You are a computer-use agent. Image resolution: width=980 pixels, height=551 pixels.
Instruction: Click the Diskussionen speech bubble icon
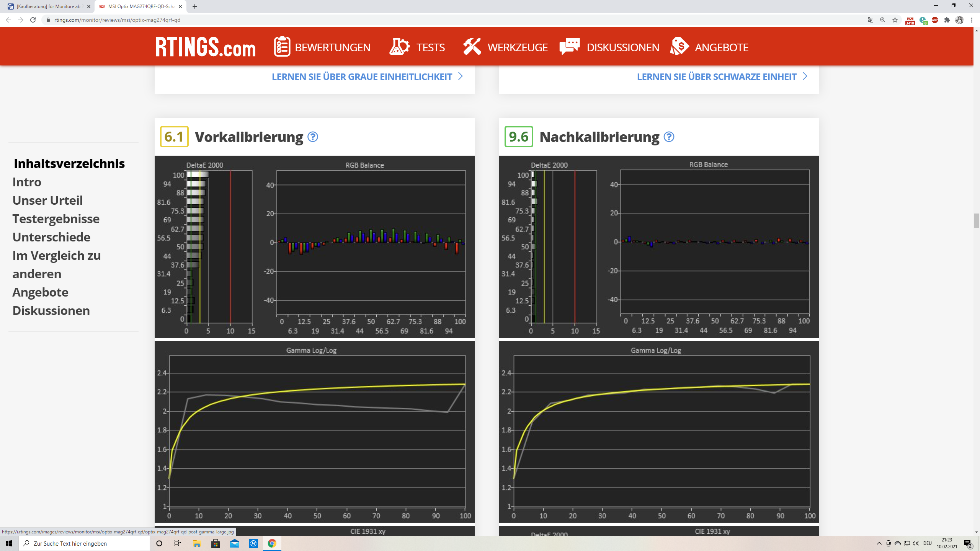pyautogui.click(x=570, y=47)
